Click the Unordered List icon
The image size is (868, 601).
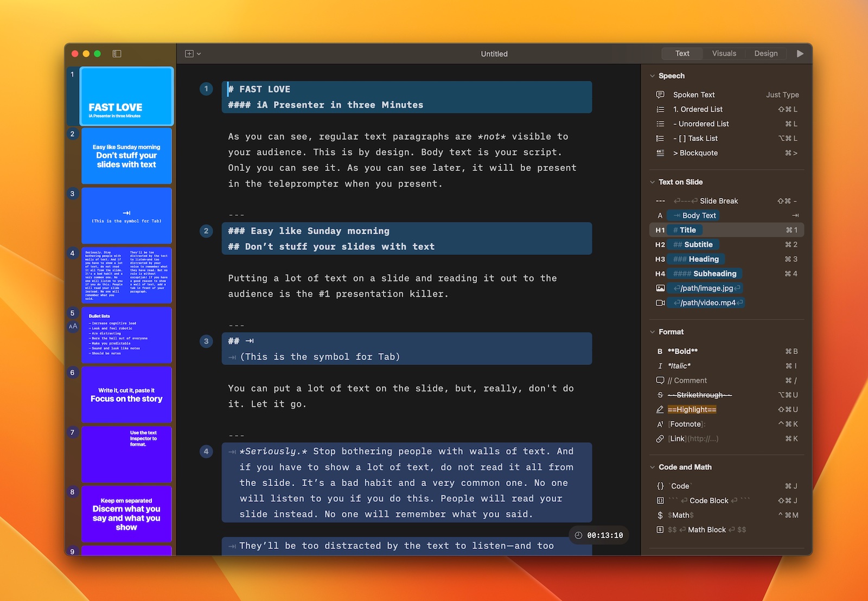click(660, 124)
